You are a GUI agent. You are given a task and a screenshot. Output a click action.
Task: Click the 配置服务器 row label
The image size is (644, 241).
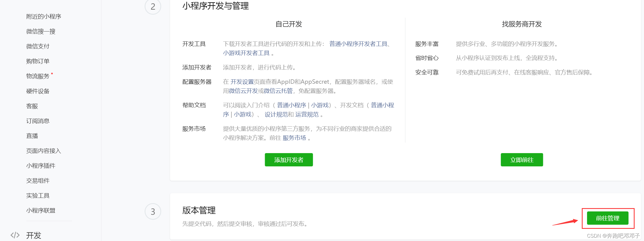[x=197, y=82]
